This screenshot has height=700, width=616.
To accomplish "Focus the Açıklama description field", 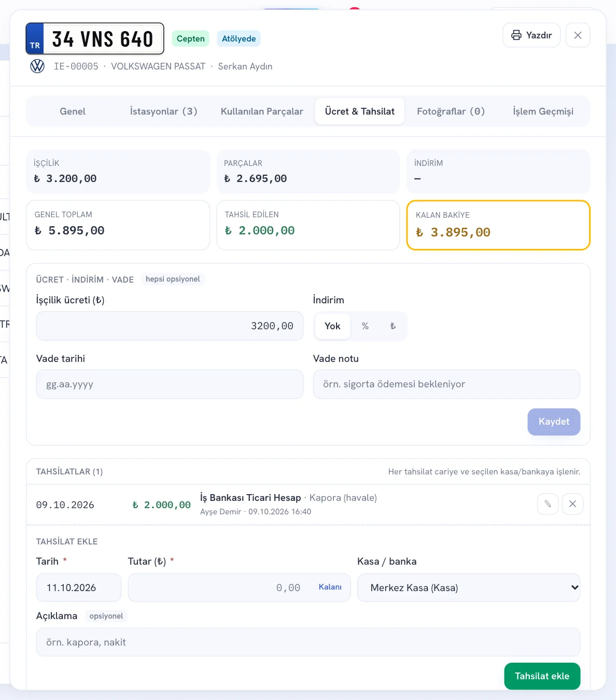I will click(x=308, y=642).
